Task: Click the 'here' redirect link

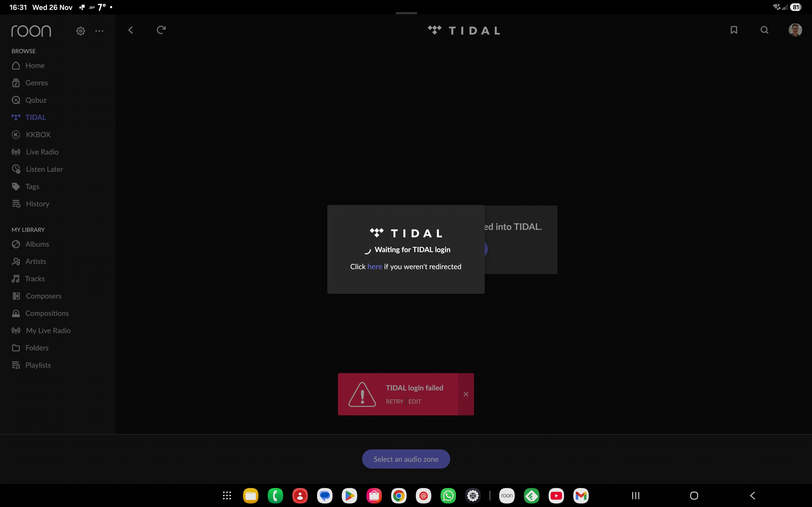Action: (x=374, y=267)
